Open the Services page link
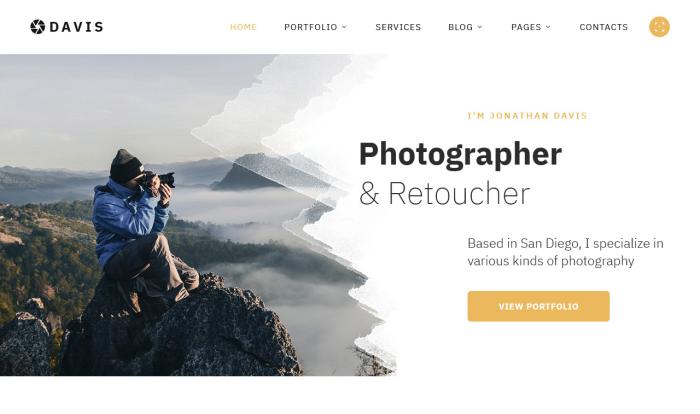Image resolution: width=700 pixels, height=414 pixels. pyautogui.click(x=398, y=27)
